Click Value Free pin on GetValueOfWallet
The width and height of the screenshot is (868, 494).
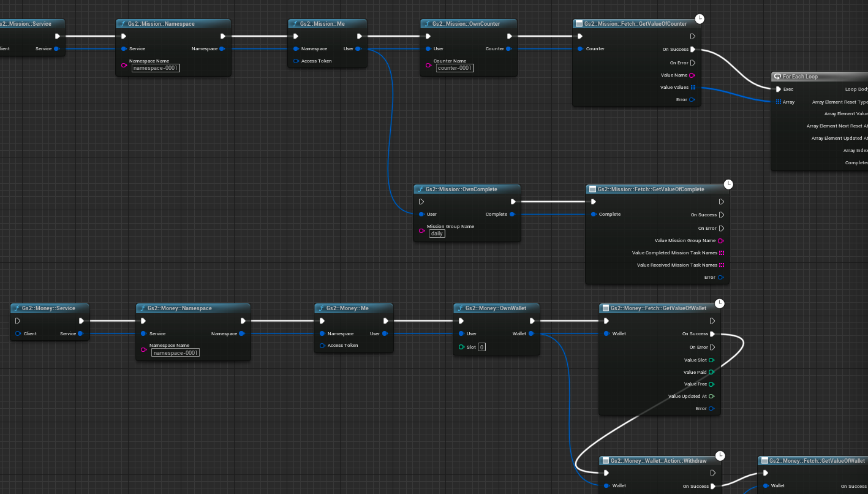coord(712,384)
